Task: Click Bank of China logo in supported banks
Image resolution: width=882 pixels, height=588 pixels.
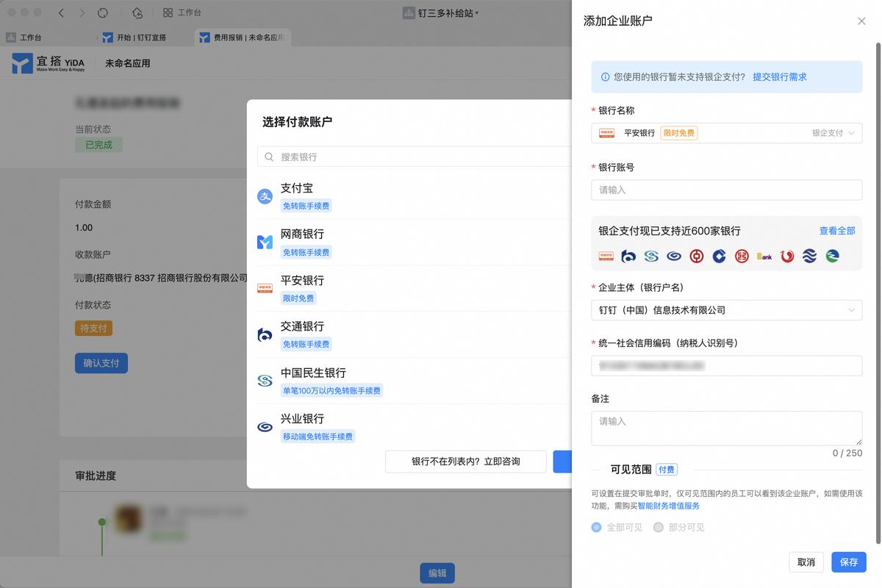Action: coord(696,256)
